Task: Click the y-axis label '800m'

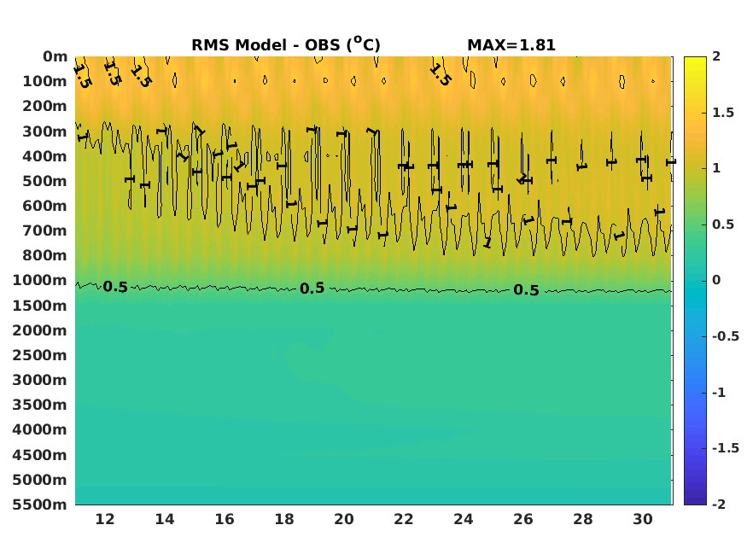Action: pyautogui.click(x=44, y=256)
